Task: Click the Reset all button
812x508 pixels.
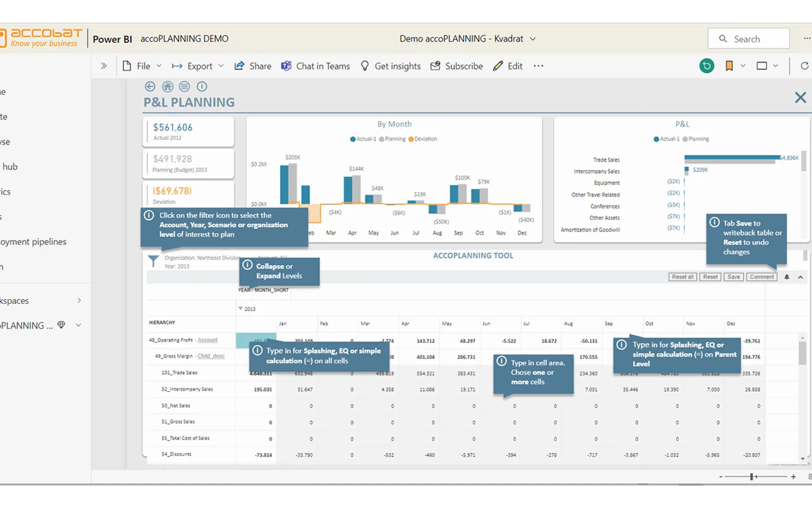Action: (x=682, y=277)
